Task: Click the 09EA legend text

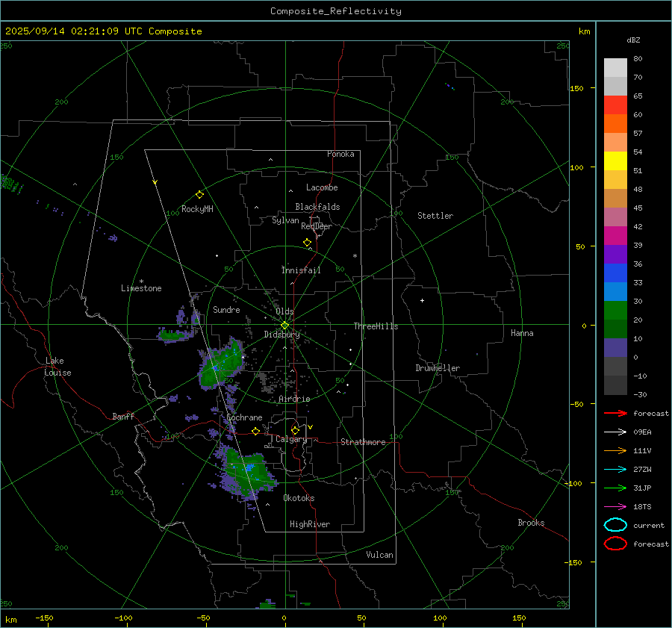Action: [x=642, y=432]
